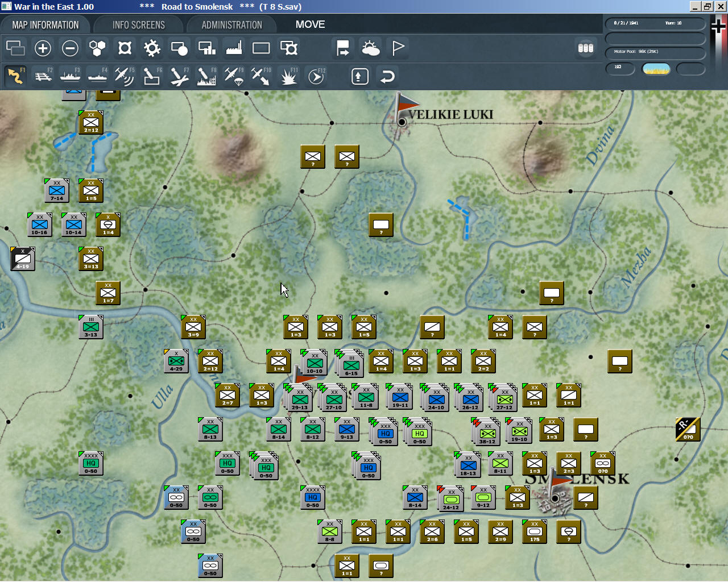The image size is (728, 582).
Task: Click the Zoom Out minus icon
Action: click(x=70, y=48)
